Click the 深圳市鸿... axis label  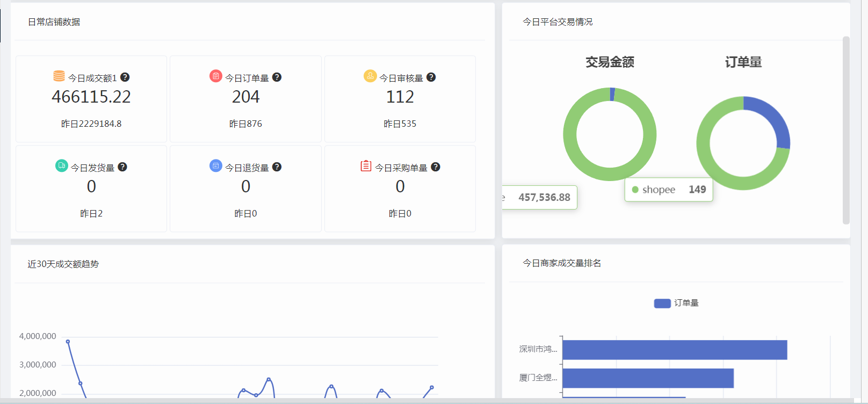coord(538,349)
